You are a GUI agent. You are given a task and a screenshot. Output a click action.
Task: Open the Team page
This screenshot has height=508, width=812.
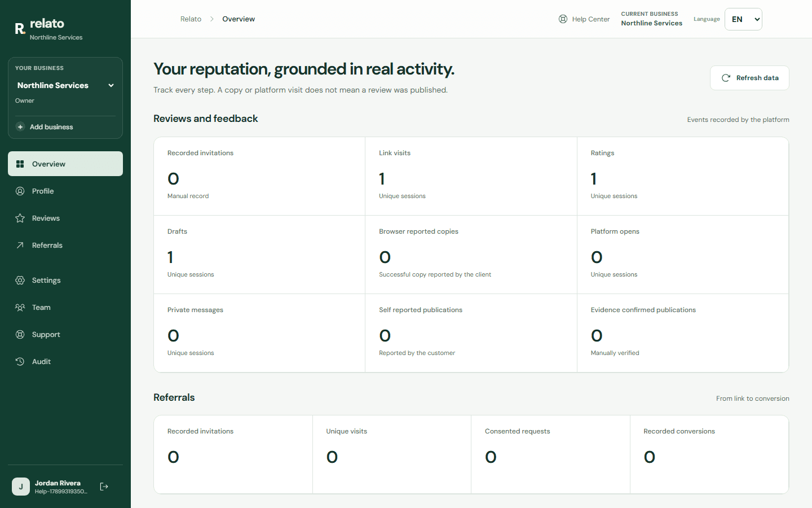65,307
